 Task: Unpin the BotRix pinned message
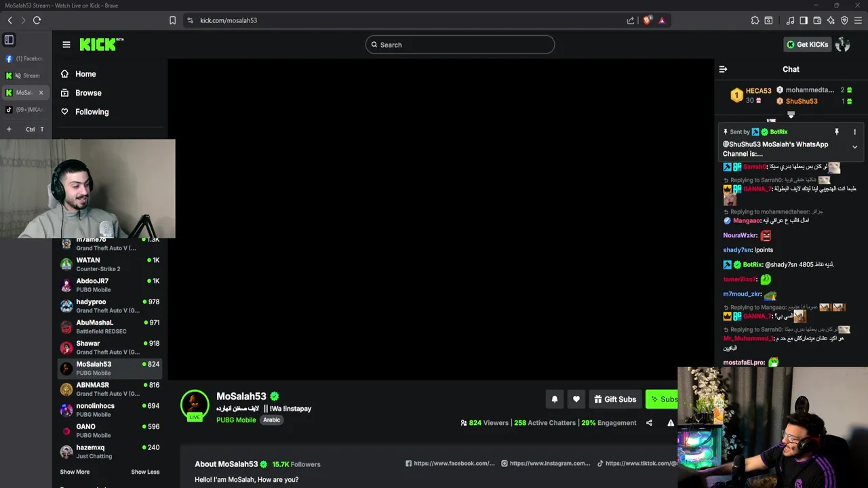click(x=837, y=132)
